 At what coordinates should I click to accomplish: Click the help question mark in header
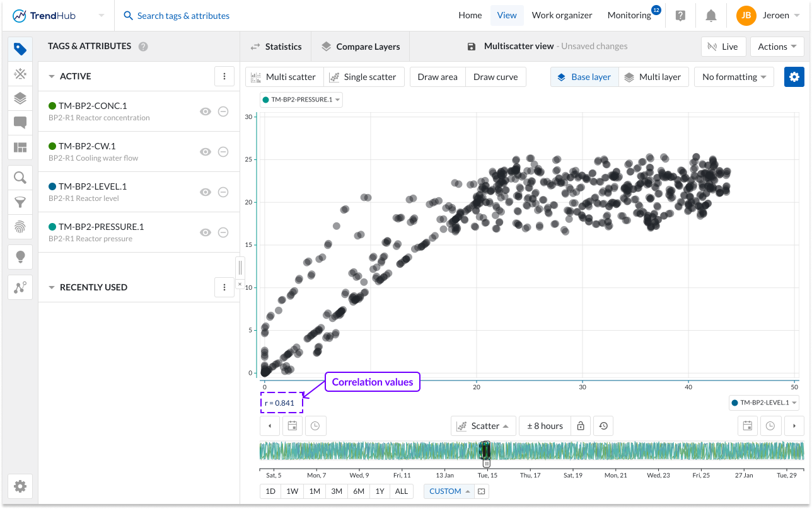tap(680, 16)
